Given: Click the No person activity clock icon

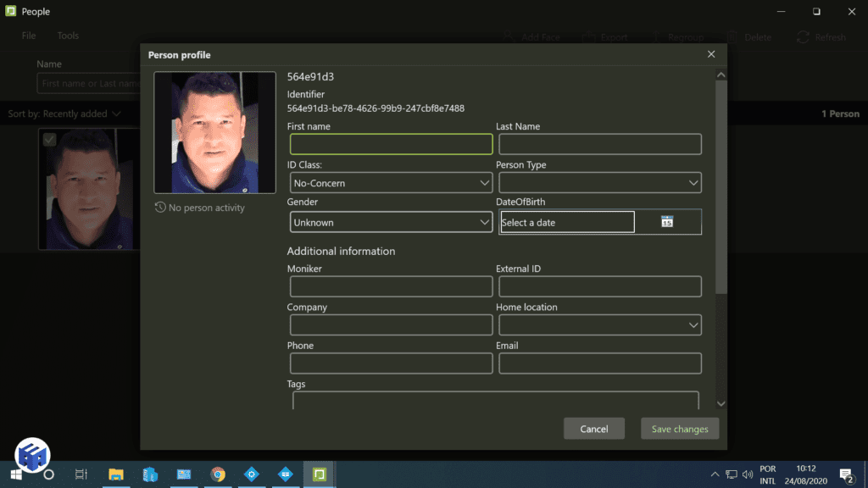Looking at the screenshot, I should pos(160,207).
